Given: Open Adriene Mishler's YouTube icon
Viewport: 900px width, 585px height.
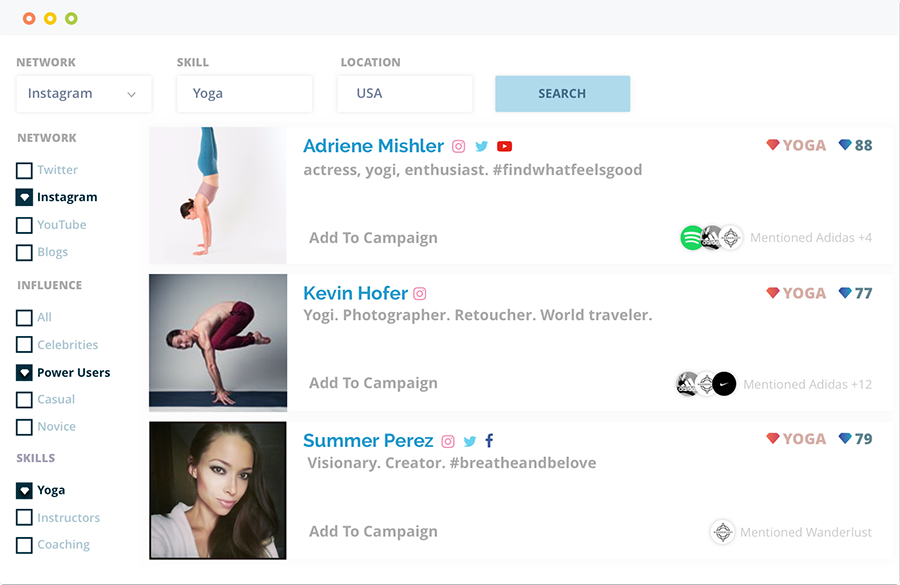Looking at the screenshot, I should (x=505, y=146).
